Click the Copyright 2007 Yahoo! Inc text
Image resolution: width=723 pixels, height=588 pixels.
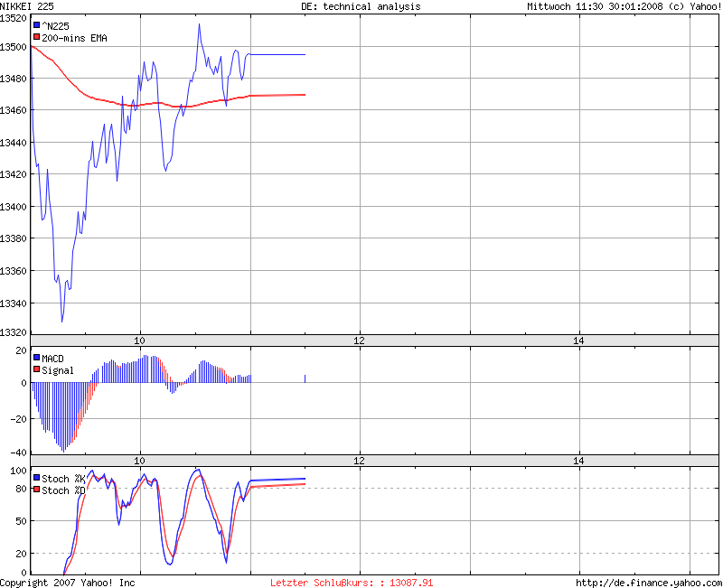68,583
